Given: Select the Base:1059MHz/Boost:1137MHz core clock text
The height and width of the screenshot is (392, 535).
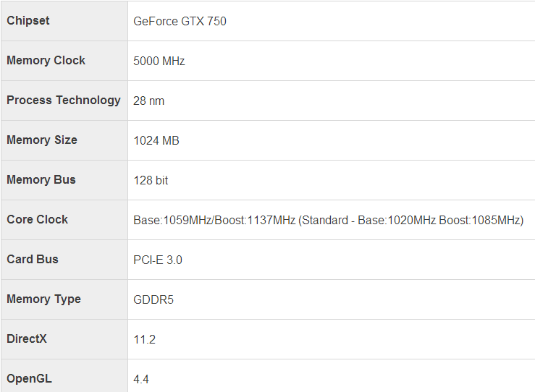Looking at the screenshot, I should pos(214,220).
